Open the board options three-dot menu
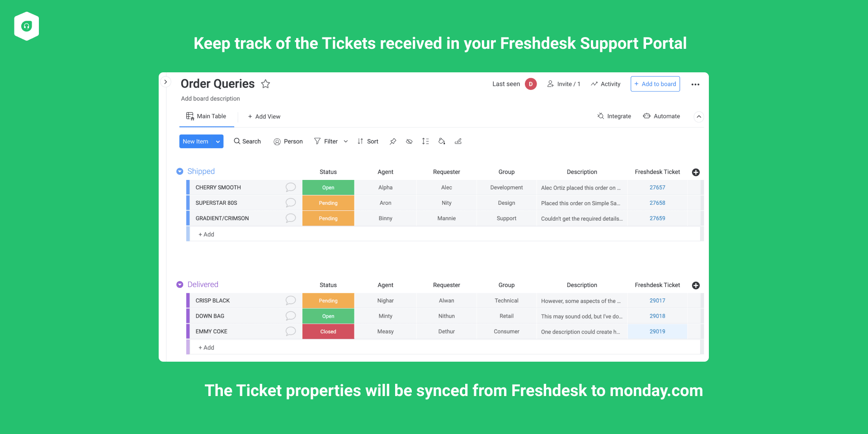Viewport: 868px width, 434px height. click(x=695, y=85)
